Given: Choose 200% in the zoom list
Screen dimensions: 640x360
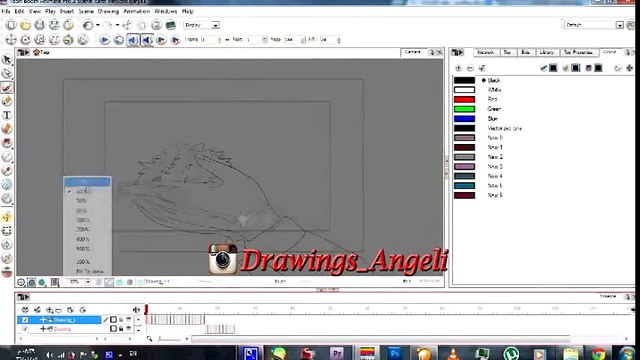Looking at the screenshot, I should [x=87, y=229].
